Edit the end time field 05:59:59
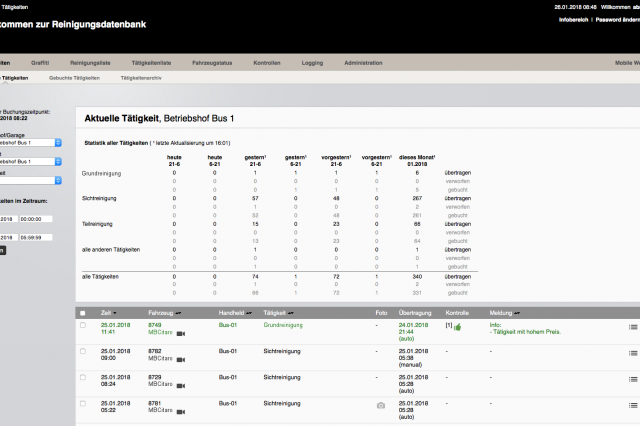Viewport: 640px width, 426px height. tap(36, 237)
